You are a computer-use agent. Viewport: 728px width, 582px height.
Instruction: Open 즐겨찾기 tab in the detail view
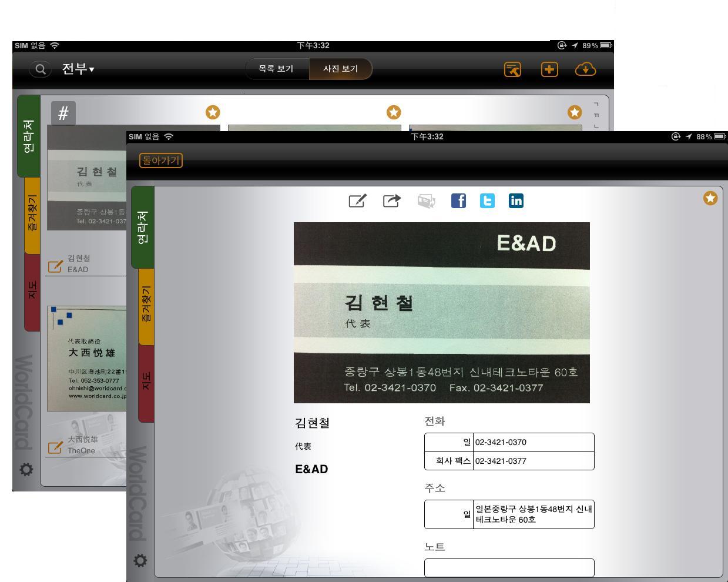point(146,306)
